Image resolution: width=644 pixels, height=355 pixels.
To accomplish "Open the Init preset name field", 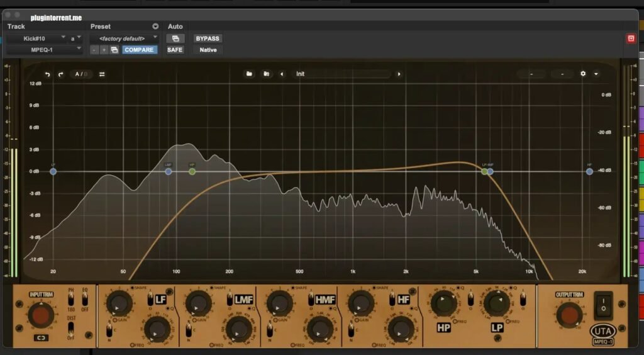I will point(341,74).
